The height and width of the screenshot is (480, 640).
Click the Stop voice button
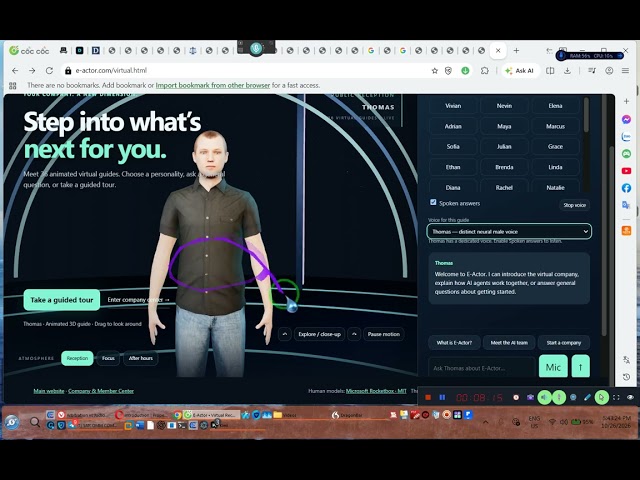pos(574,205)
